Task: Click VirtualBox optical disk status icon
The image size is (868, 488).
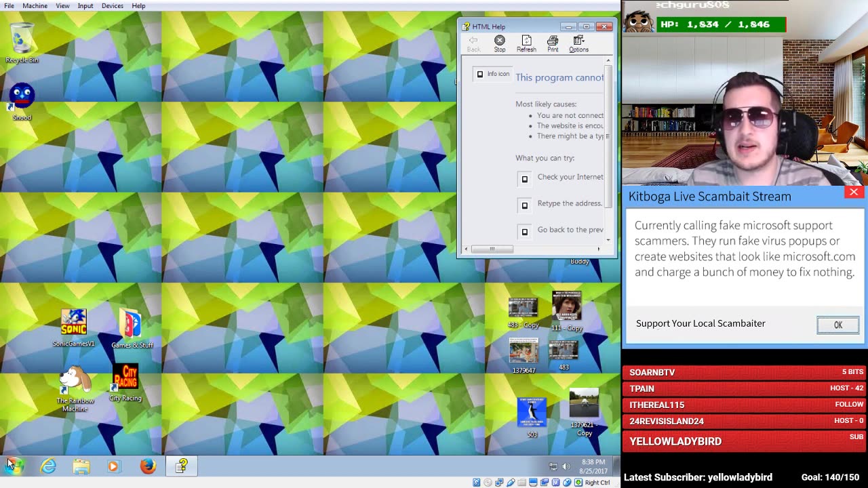Action: point(488,483)
